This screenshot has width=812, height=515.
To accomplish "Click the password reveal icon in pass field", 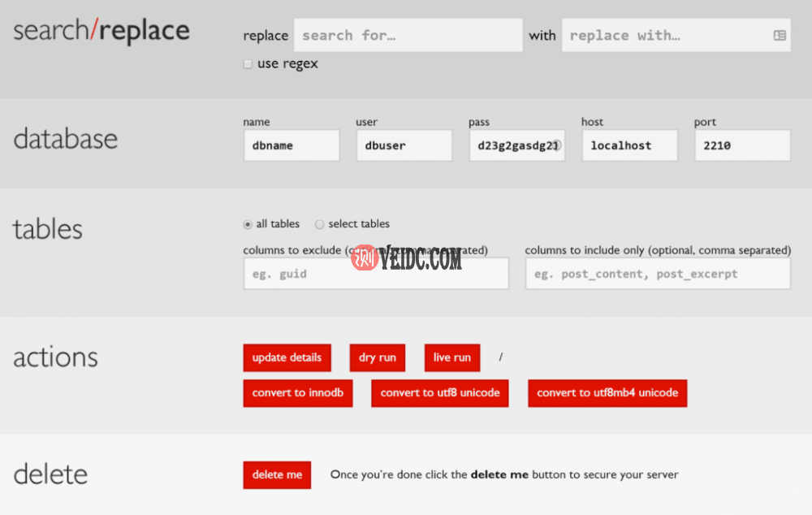I will coord(556,145).
